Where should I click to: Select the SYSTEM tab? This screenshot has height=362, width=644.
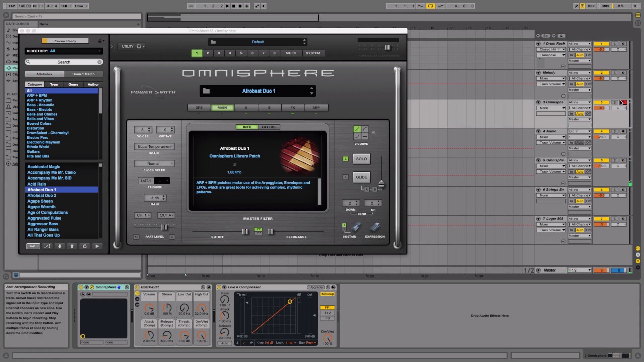pyautogui.click(x=313, y=53)
